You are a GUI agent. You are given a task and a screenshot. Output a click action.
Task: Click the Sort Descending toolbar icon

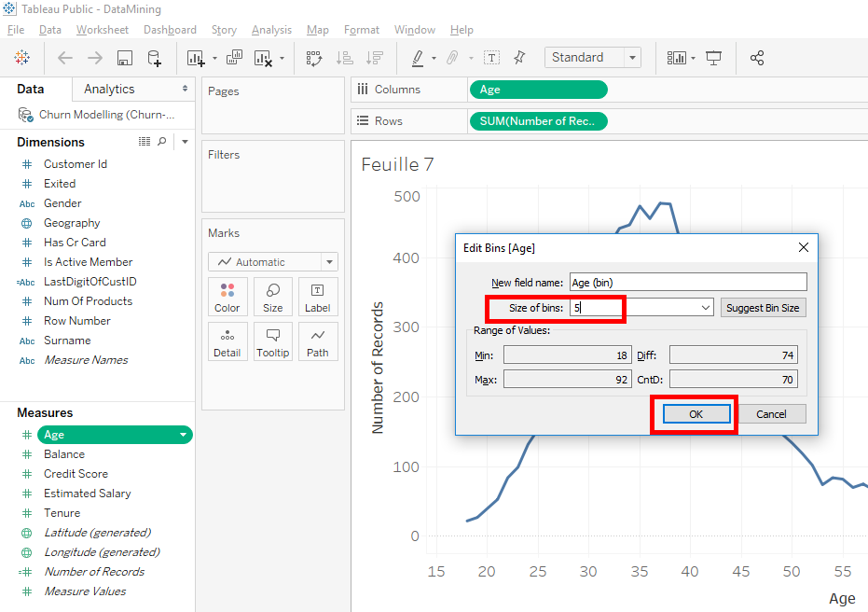(375, 58)
